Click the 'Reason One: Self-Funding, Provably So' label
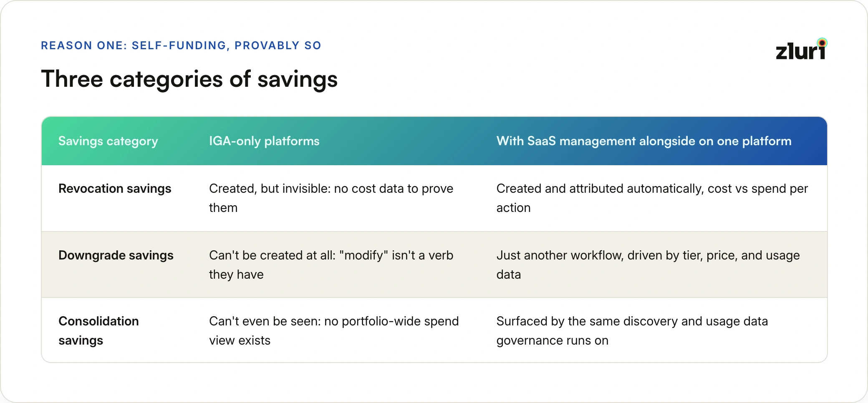Image resolution: width=868 pixels, height=403 pixels. [x=181, y=45]
